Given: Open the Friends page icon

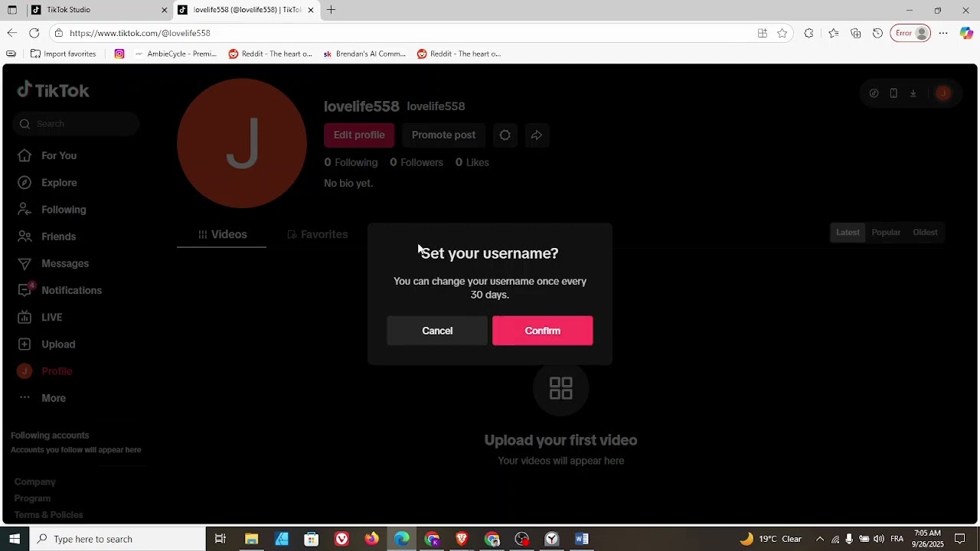Looking at the screenshot, I should coord(24,236).
